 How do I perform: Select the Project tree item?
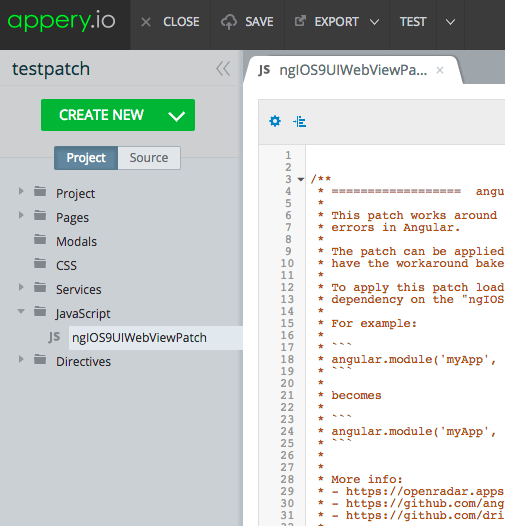pos(75,194)
